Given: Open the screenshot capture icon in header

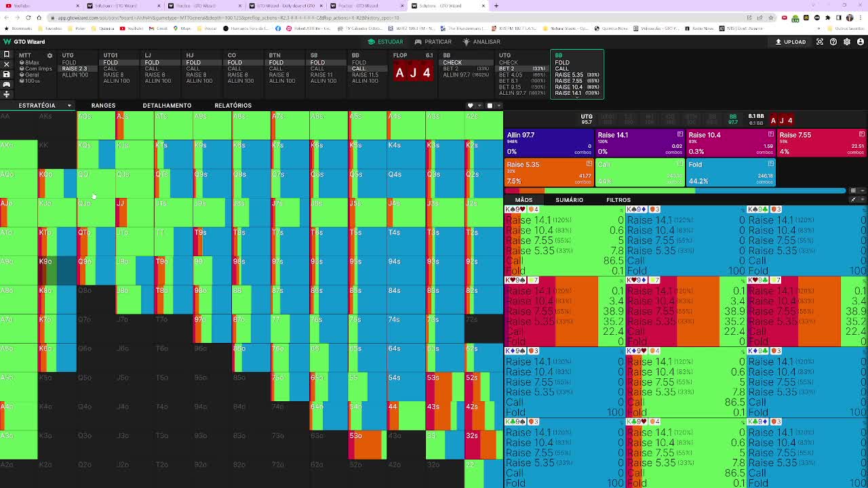Looking at the screenshot, I should tap(820, 42).
